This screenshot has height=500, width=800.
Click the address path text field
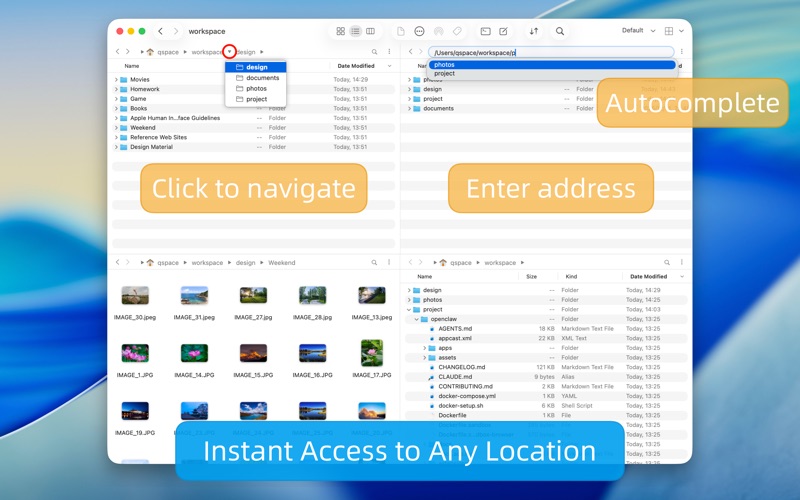point(550,52)
